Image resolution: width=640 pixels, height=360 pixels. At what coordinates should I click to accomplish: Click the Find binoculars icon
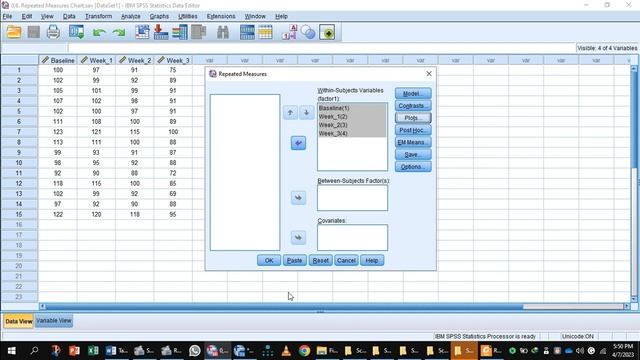[223, 32]
